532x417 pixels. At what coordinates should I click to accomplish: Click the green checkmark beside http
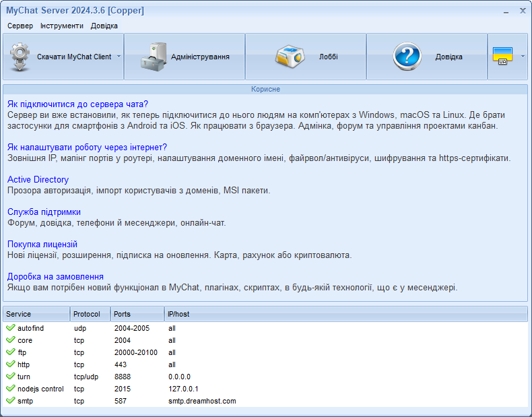(x=11, y=364)
